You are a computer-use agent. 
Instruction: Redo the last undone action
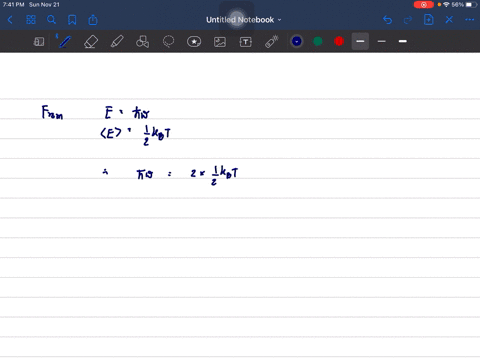click(408, 20)
